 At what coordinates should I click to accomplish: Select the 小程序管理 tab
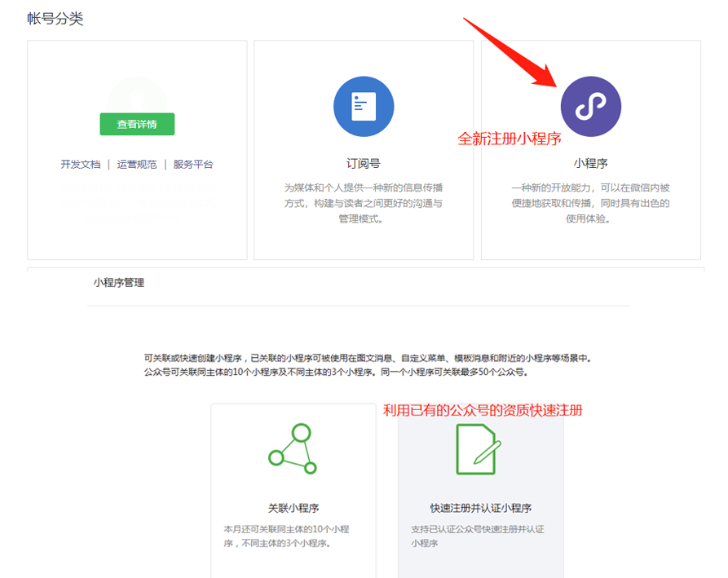[118, 283]
